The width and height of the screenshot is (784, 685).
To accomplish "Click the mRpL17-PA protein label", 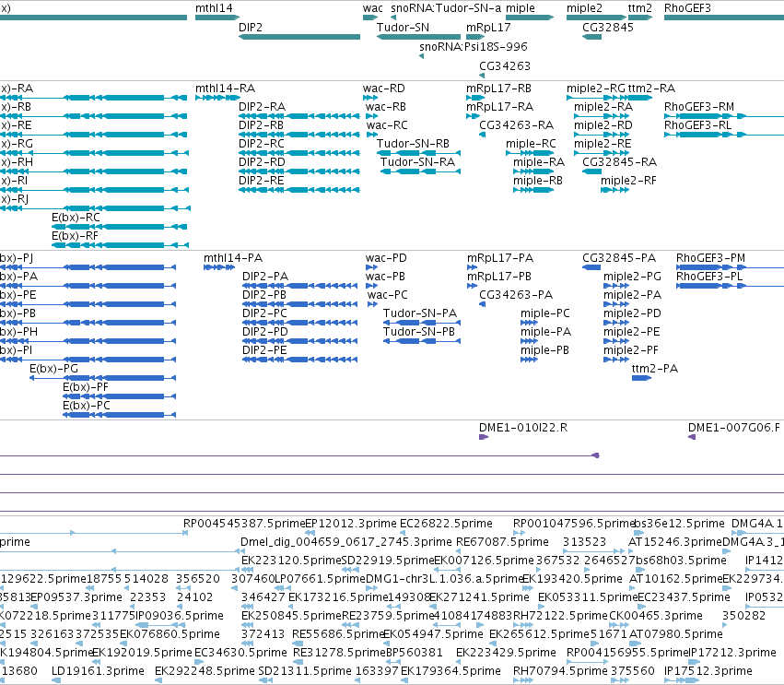I will click(500, 258).
